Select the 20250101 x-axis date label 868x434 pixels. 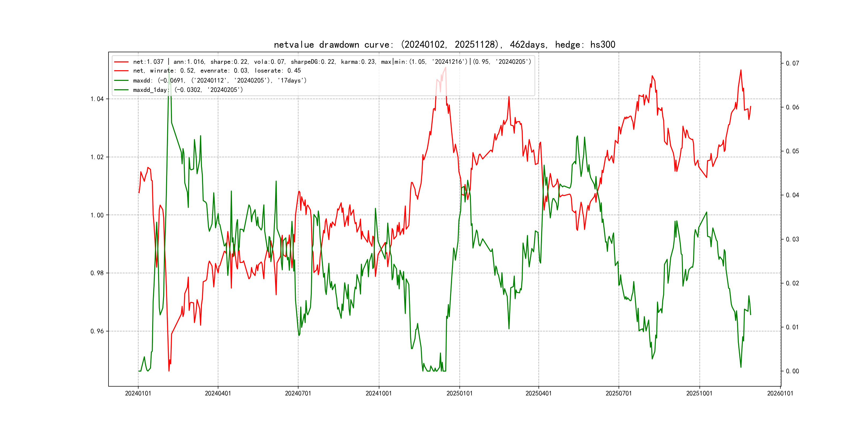pos(459,394)
